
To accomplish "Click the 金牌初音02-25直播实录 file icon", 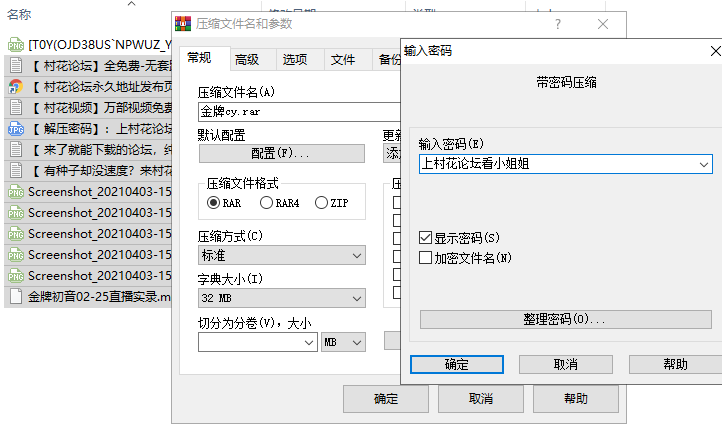I will [15, 296].
